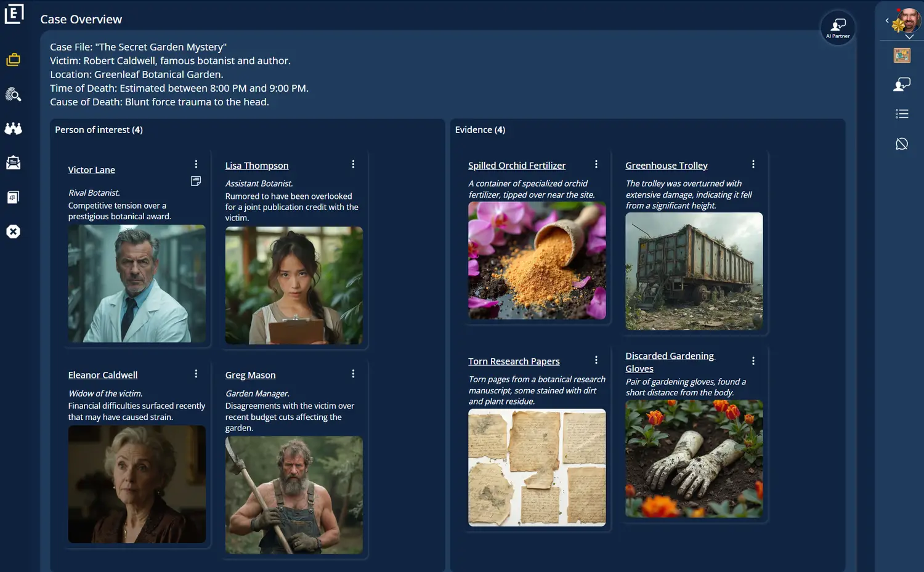Open the corkboard icon in right panel
924x572 pixels.
pyautogui.click(x=902, y=55)
